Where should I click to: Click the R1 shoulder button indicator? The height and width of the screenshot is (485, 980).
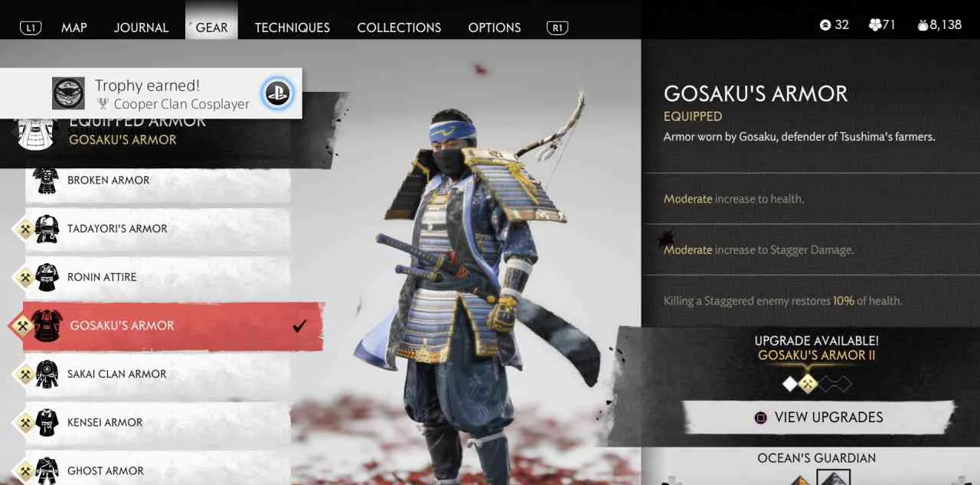[x=557, y=28]
